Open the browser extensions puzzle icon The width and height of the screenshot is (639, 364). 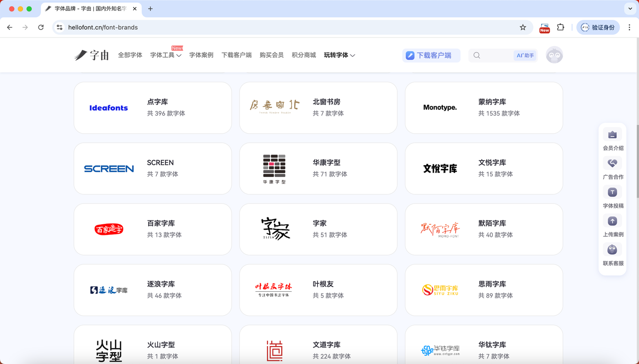561,27
